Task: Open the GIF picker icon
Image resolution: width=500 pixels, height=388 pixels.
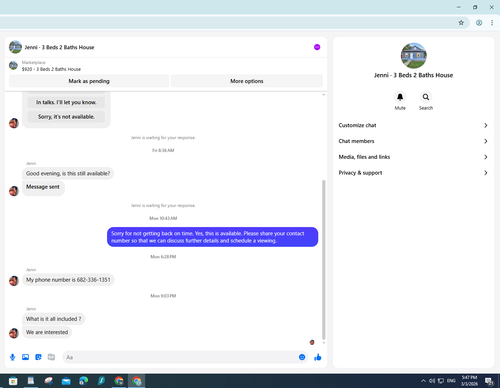Action: click(51, 357)
